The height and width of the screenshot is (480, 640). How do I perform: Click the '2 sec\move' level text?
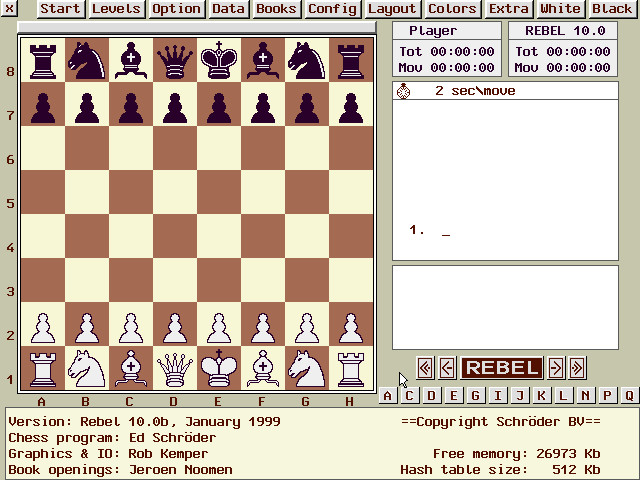(475, 91)
